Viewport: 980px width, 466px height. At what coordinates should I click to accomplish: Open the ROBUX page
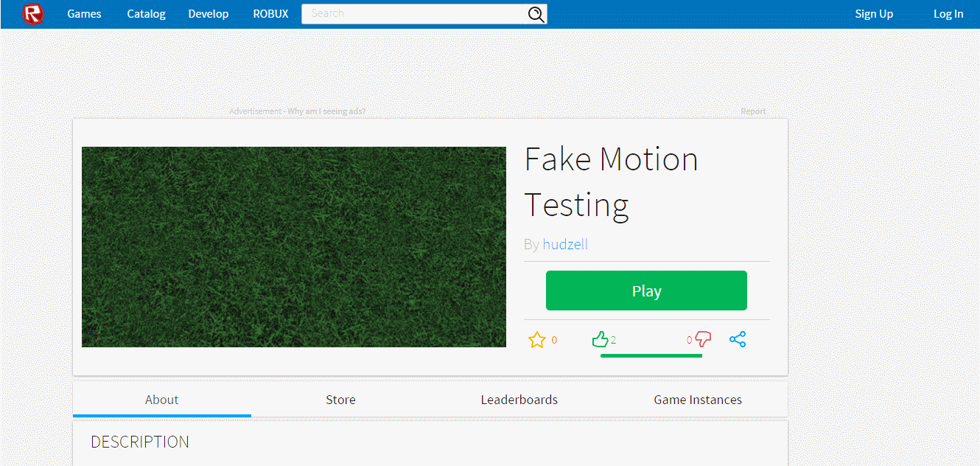click(x=270, y=14)
